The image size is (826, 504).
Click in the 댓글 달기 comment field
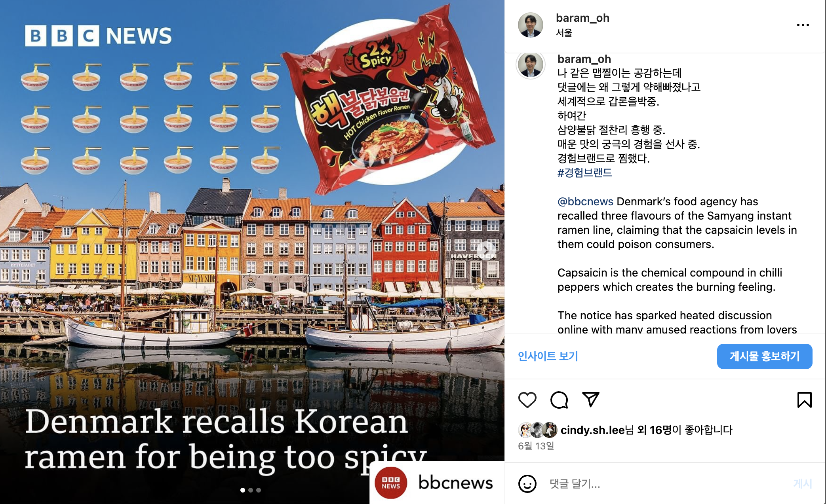coord(665,483)
